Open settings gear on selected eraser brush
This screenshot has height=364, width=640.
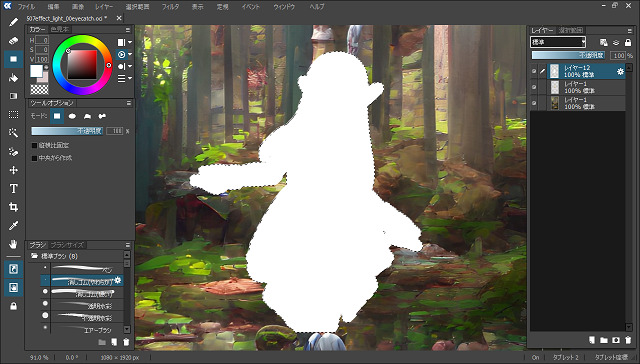coord(118,280)
